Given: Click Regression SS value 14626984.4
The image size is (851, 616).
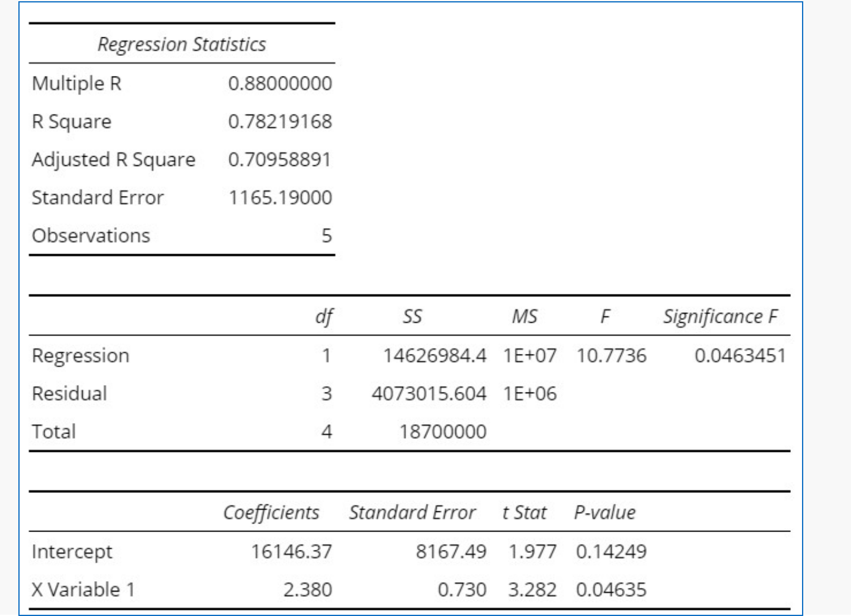Looking at the screenshot, I should (x=435, y=355).
